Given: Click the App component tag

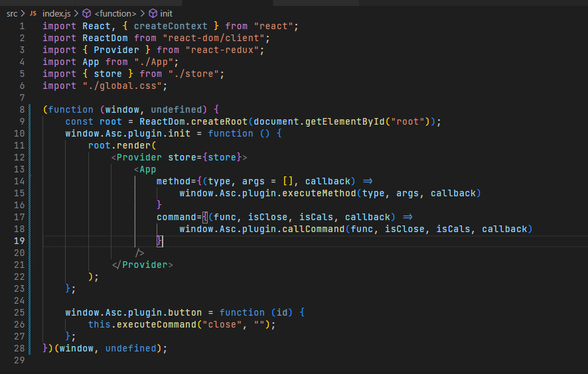Looking at the screenshot, I should tap(148, 169).
